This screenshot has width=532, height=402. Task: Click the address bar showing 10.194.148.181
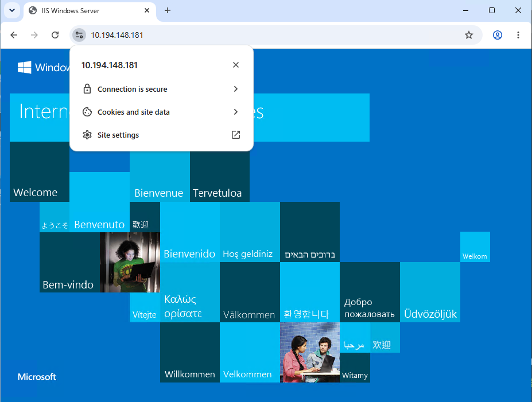(276, 35)
